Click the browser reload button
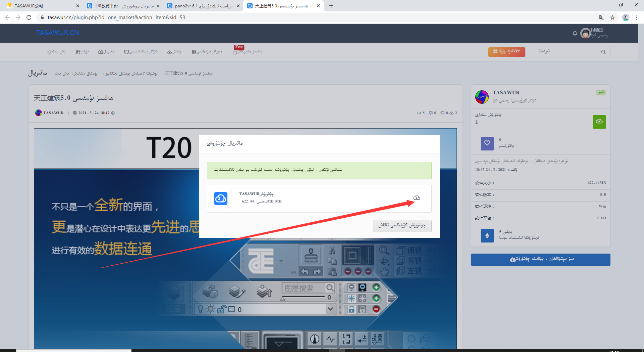Viewport: 644px width, 352px height. click(29, 17)
